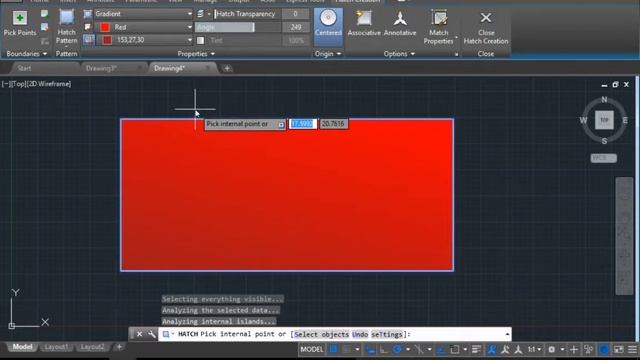Switch to the Layout1 tab

coord(56,347)
